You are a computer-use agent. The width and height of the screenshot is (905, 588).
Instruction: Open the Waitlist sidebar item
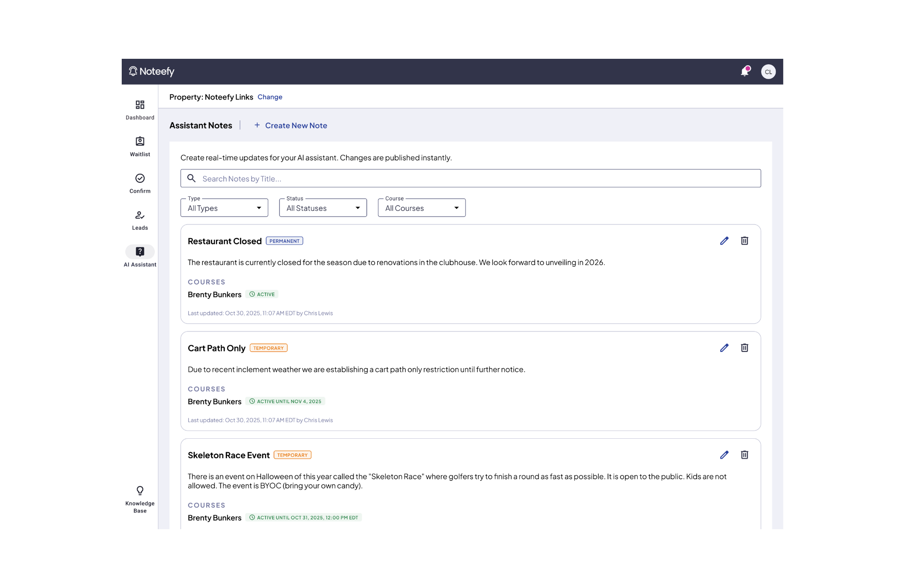140,147
